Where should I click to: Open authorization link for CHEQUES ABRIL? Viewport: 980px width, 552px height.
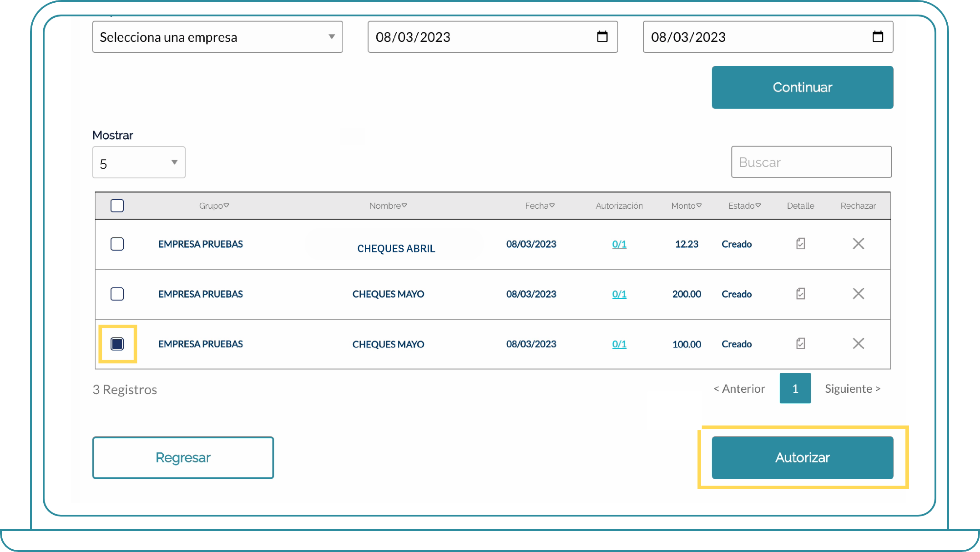618,243
